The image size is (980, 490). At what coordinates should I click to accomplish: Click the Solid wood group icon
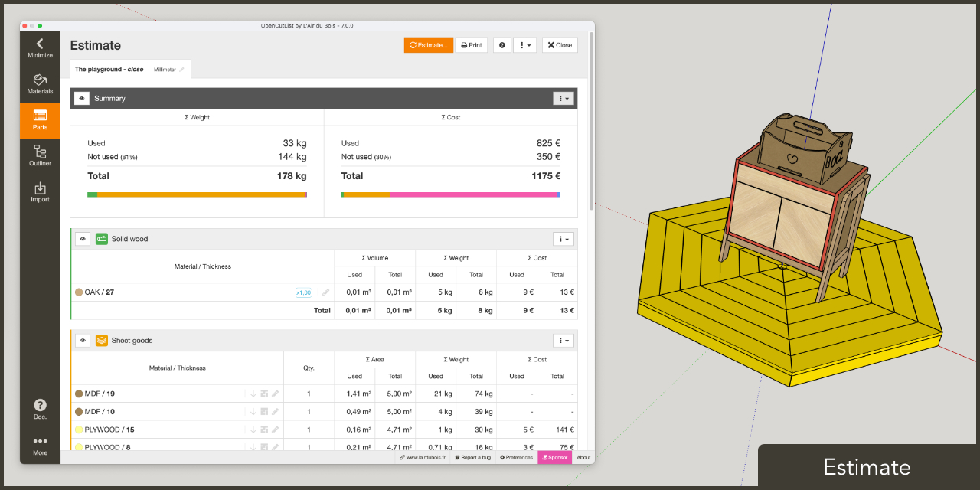coord(102,239)
